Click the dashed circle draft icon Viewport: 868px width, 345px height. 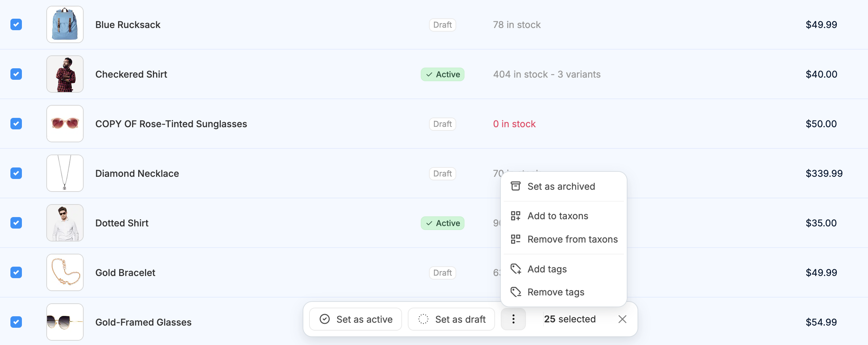[x=424, y=319]
